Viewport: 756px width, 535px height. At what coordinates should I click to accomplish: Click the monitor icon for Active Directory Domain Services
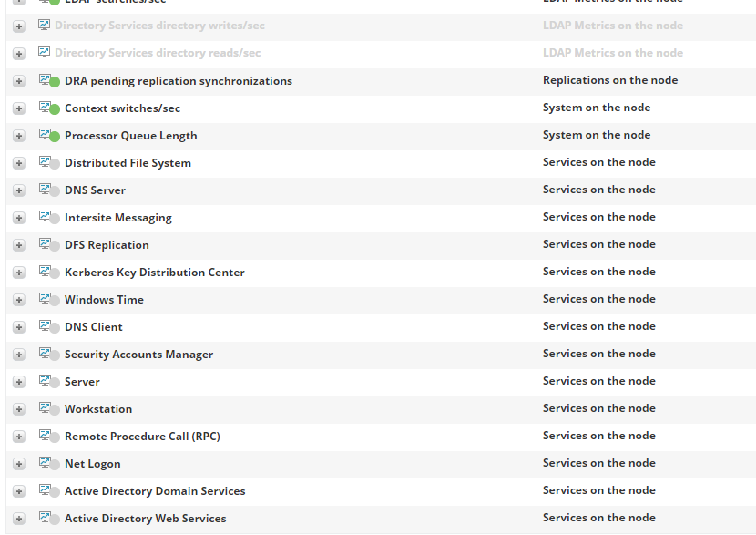[49, 490]
